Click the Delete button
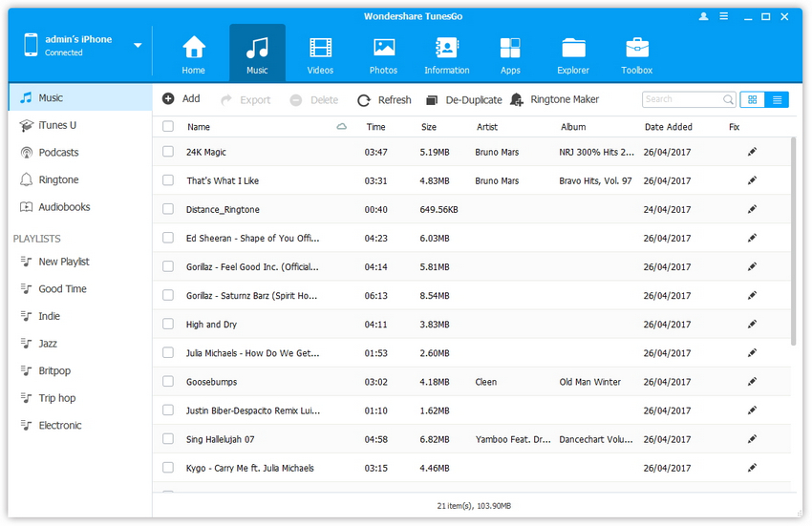This screenshot has width=812, height=526. coord(314,100)
